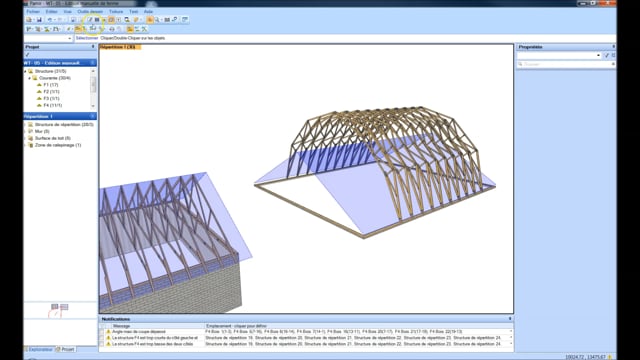Select the pencil drawing tool icon
Screen dimensions: 640x360
point(89,20)
